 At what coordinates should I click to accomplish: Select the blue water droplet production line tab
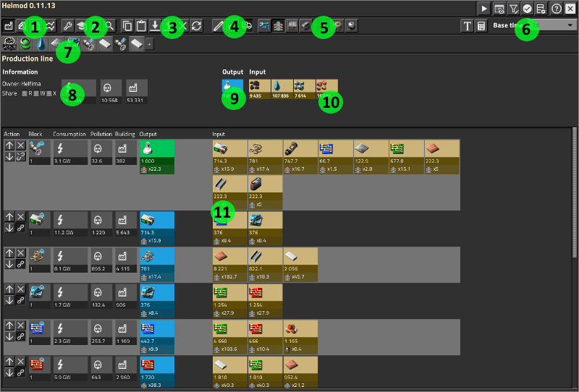(x=40, y=43)
